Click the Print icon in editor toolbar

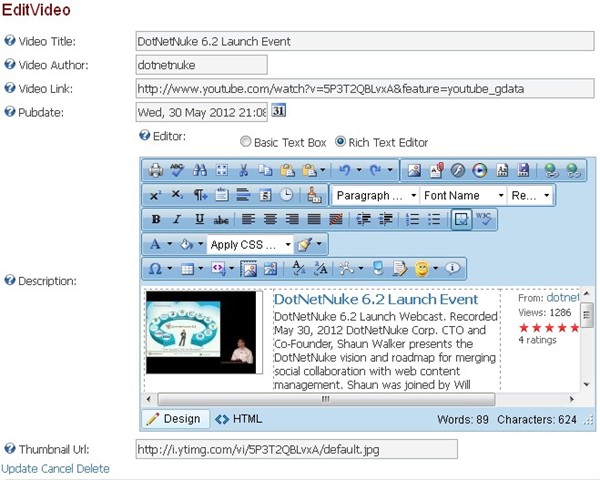156,170
